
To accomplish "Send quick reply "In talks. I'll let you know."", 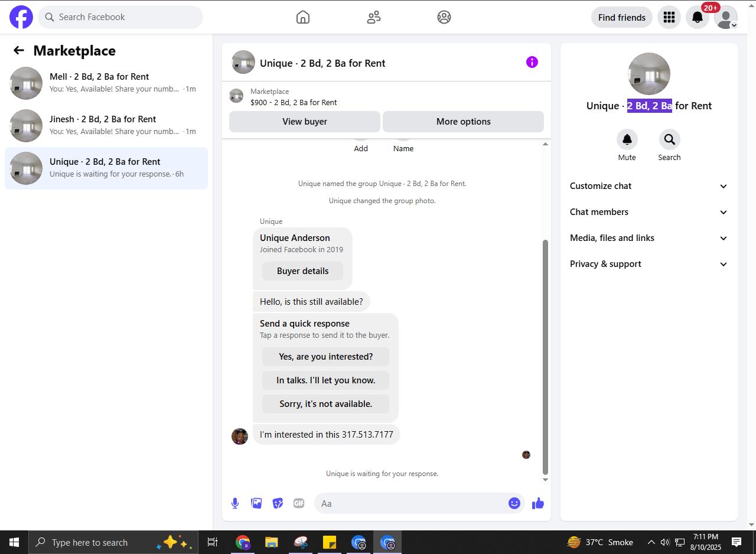I will pos(326,380).
